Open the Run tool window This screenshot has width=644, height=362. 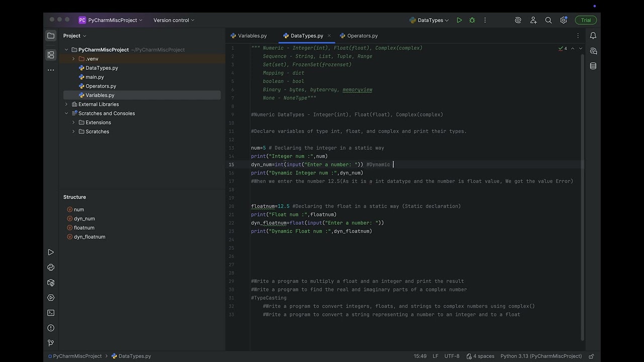pyautogui.click(x=51, y=252)
